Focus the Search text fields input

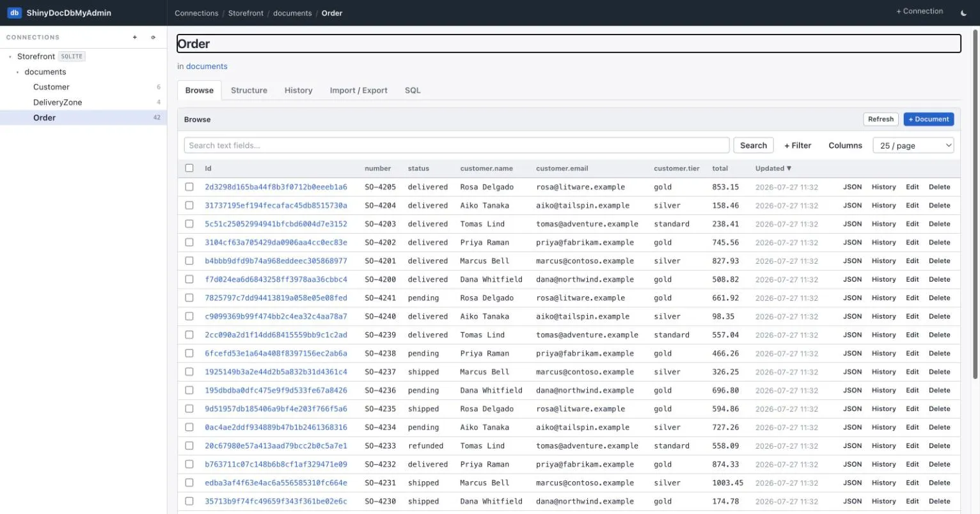457,145
